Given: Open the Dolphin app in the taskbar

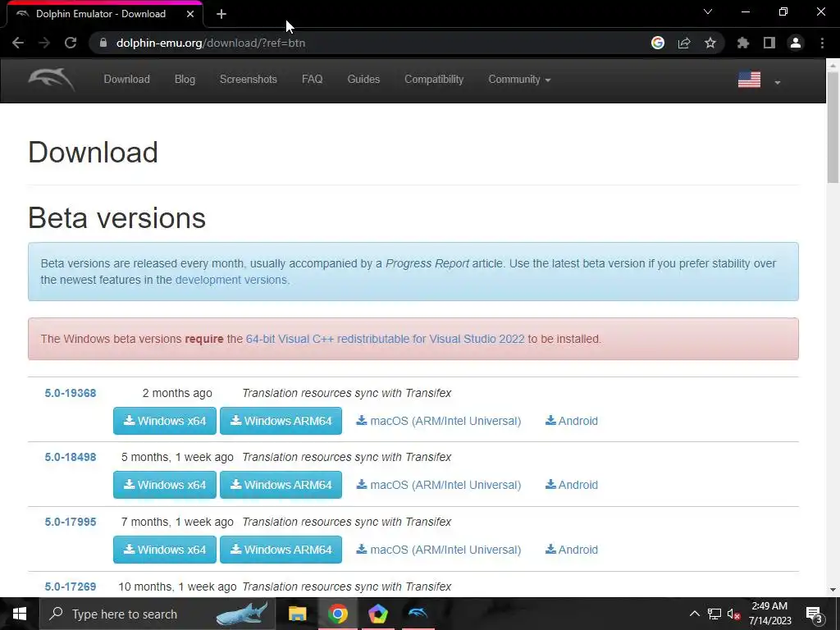Looking at the screenshot, I should [x=418, y=614].
